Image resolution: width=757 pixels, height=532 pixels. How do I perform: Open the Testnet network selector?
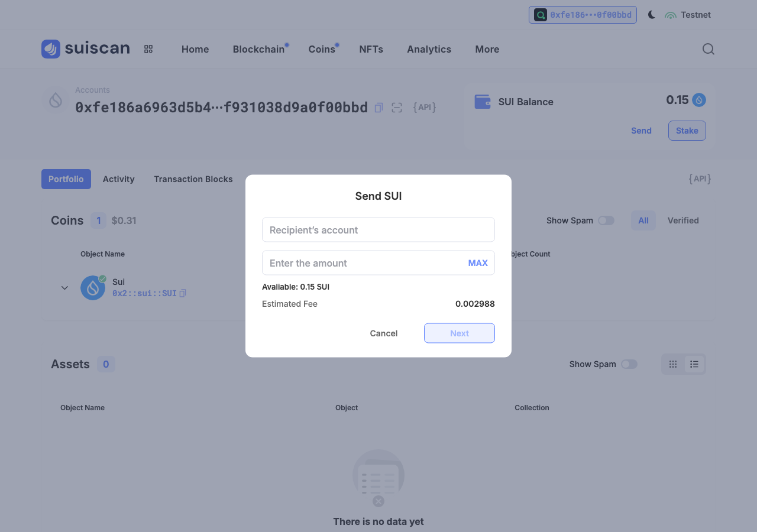tap(688, 15)
